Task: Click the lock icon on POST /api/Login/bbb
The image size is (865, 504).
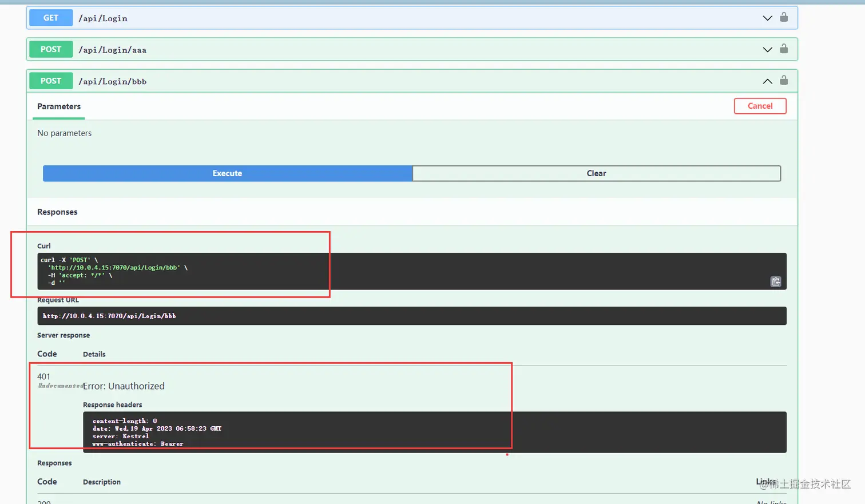Action: (784, 81)
